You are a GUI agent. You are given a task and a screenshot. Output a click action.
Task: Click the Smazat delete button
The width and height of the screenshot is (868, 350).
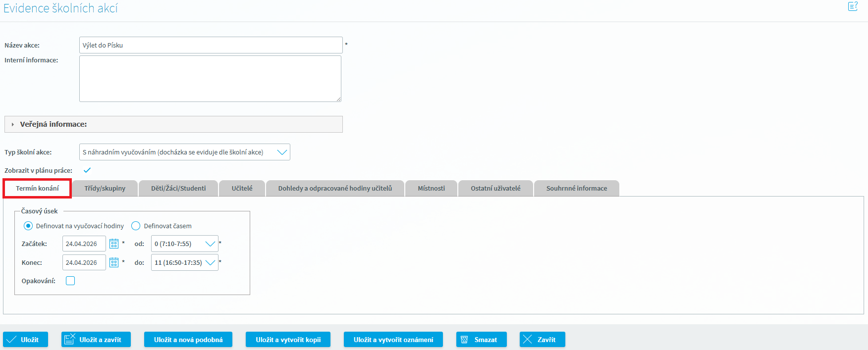(x=481, y=340)
